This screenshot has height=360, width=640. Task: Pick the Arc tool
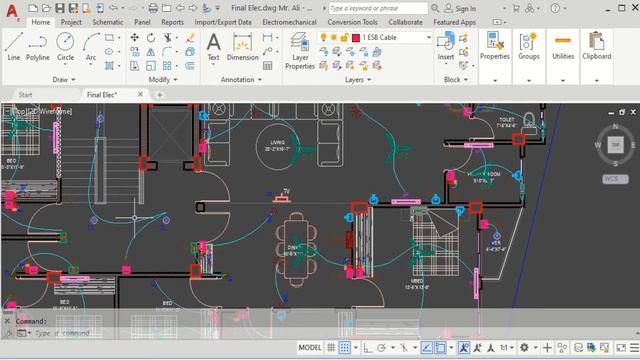point(91,46)
